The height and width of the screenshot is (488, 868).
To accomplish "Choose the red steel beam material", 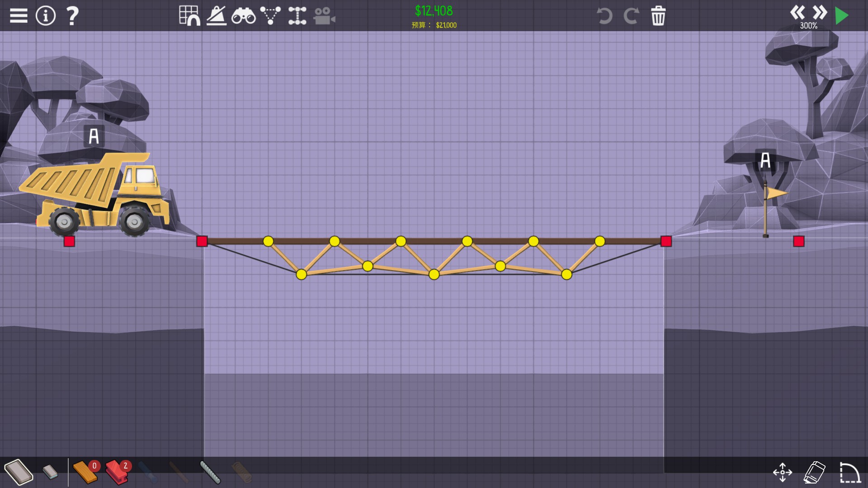I will tap(117, 472).
